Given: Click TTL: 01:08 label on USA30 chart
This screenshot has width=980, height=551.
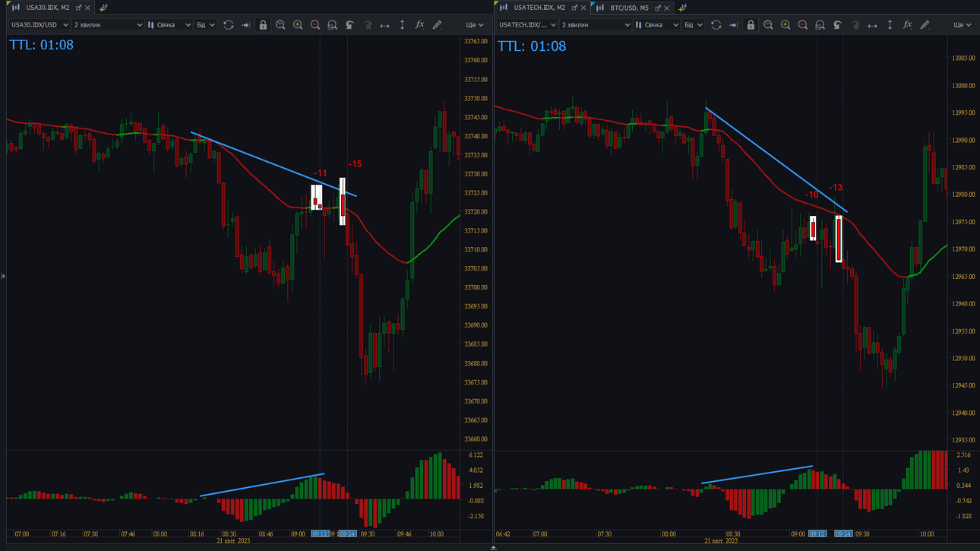Looking at the screenshot, I should (42, 45).
